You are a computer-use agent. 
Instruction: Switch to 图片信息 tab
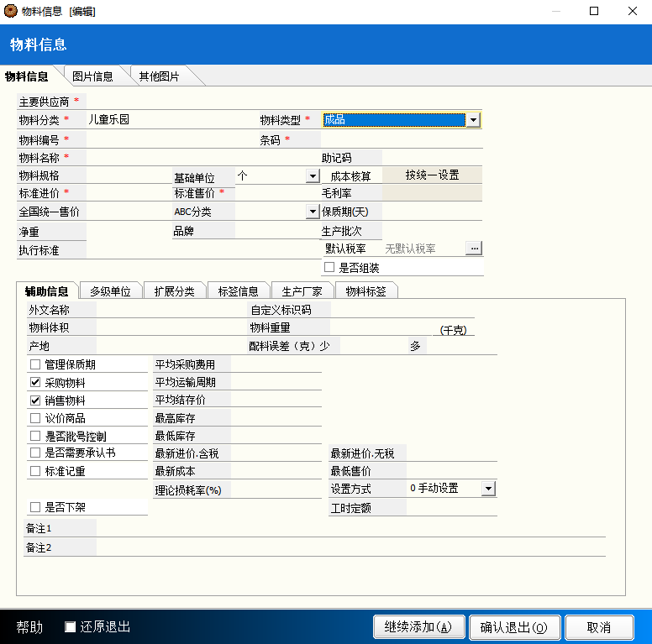[92, 76]
